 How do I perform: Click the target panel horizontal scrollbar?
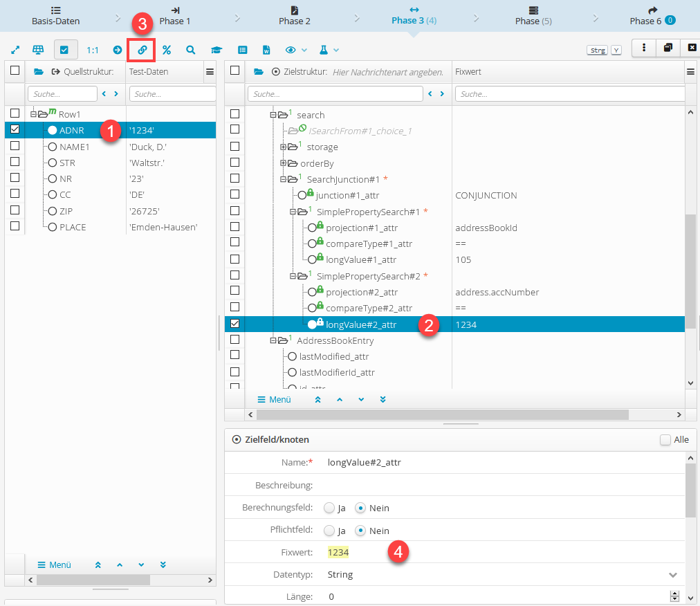[443, 415]
